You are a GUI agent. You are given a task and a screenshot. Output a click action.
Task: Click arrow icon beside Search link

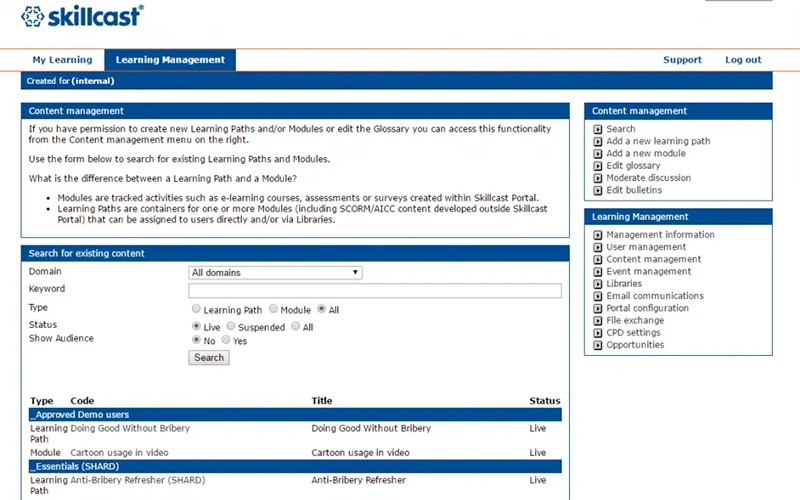coord(597,129)
